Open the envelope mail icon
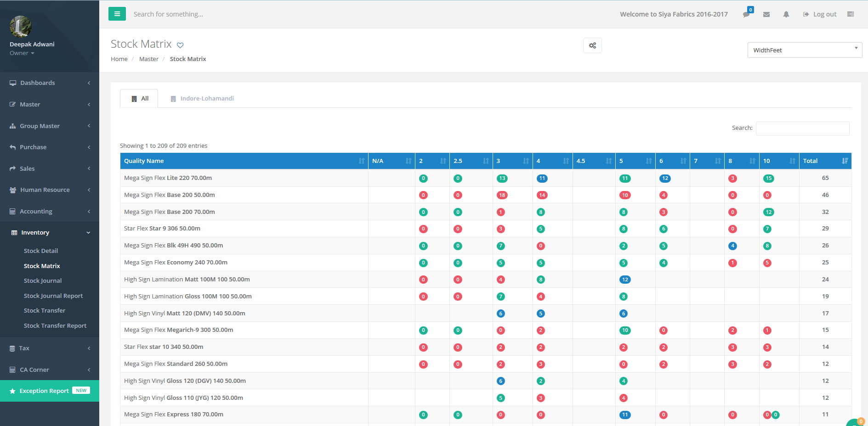 [x=766, y=14]
